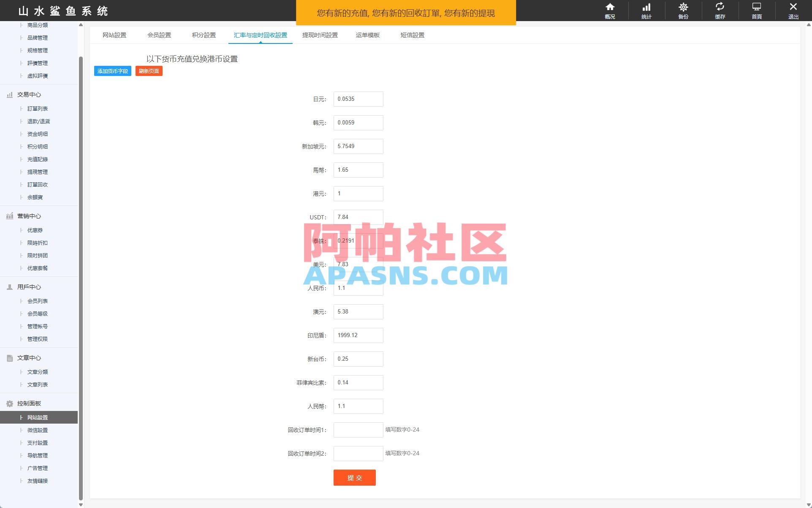Click the 退出 logout icon
The height and width of the screenshot is (508, 812).
pos(793,11)
